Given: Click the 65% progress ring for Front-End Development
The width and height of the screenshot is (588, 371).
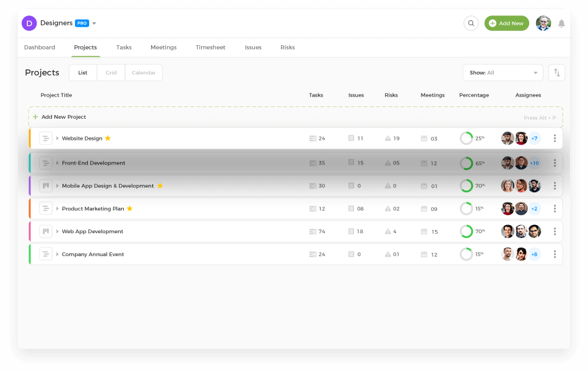Looking at the screenshot, I should [x=466, y=163].
